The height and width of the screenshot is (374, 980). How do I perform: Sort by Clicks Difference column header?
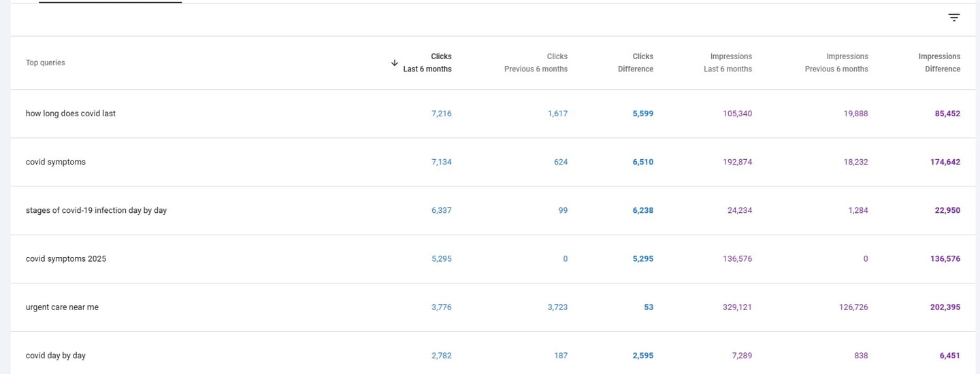(636, 63)
